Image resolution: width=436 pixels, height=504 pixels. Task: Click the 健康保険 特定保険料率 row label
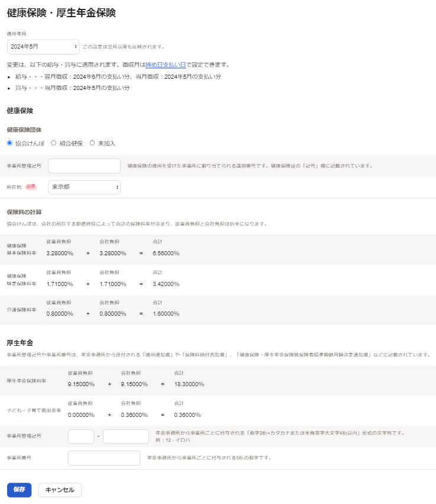coord(21,280)
